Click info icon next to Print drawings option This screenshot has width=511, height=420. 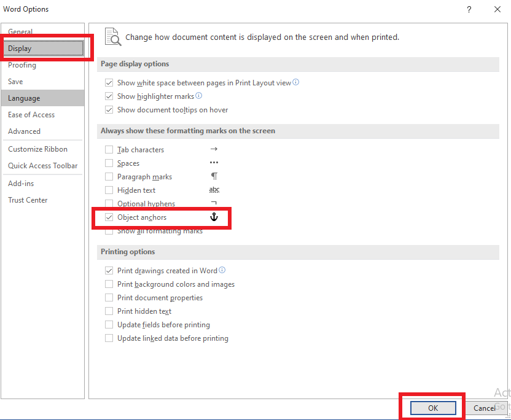(x=222, y=270)
